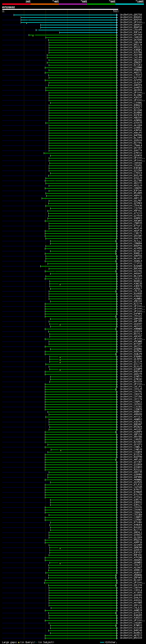Click the green alignment bar for UniRef100_B5XSX9
The height and width of the screenshot is (644, 146).
pyautogui.click(x=81, y=638)
